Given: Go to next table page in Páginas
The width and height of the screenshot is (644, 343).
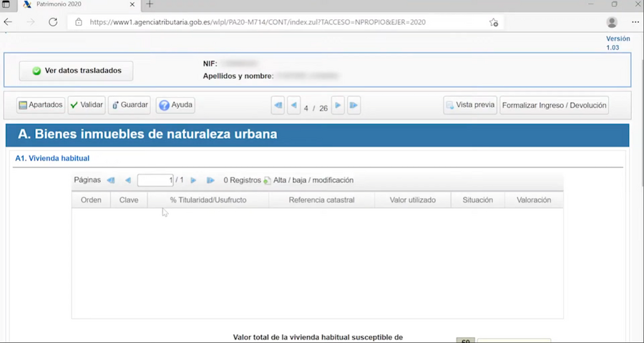Looking at the screenshot, I should coord(193,181).
